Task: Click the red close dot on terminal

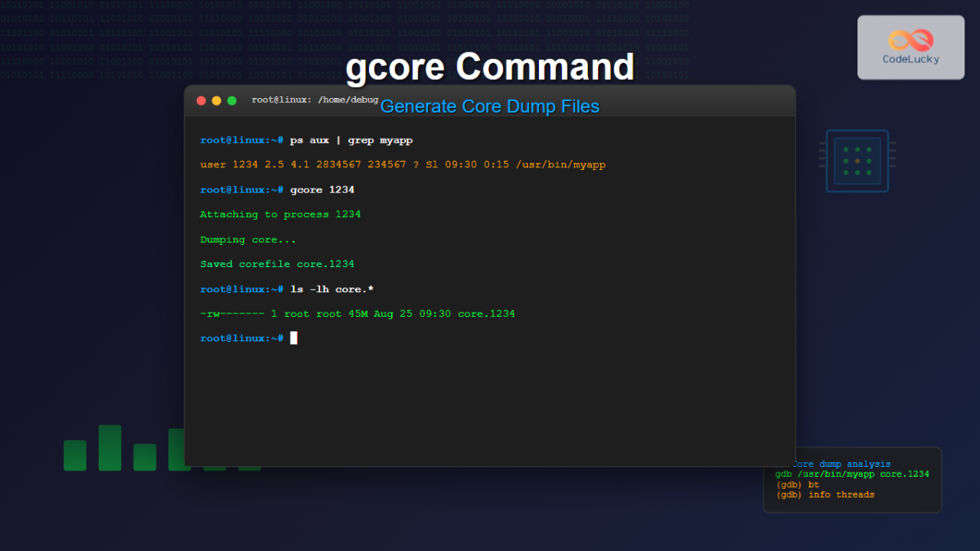Action: click(x=201, y=100)
